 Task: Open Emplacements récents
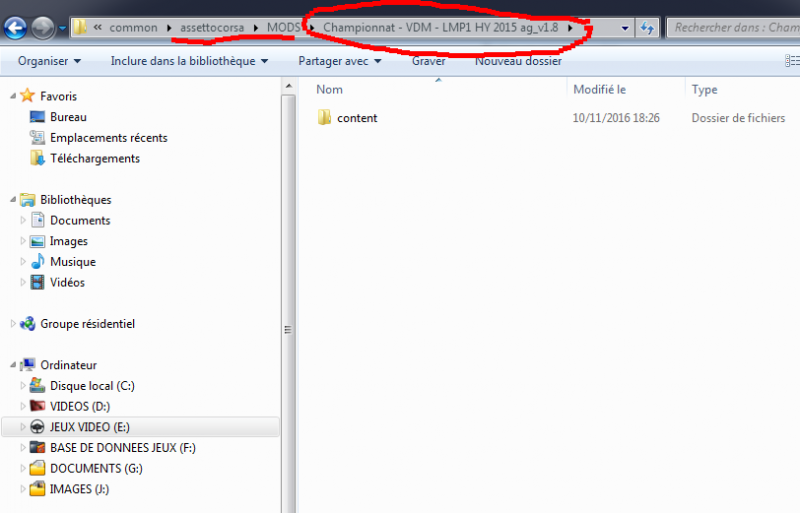[109, 138]
